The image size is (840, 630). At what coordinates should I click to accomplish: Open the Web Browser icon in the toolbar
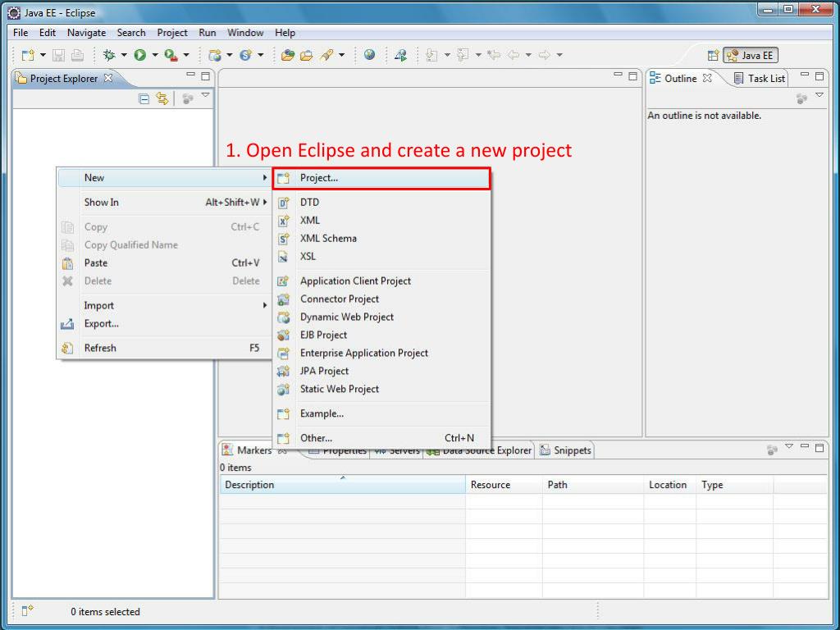click(x=371, y=55)
